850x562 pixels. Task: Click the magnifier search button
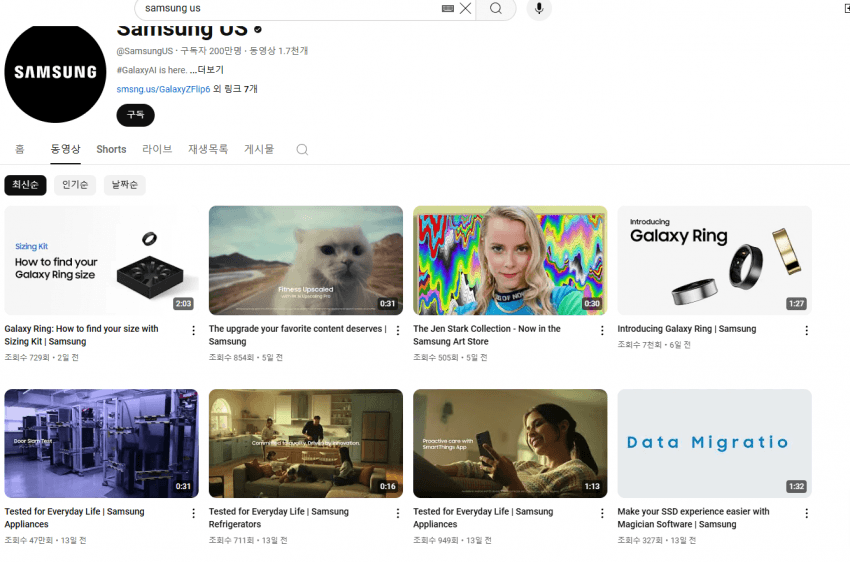pos(495,8)
